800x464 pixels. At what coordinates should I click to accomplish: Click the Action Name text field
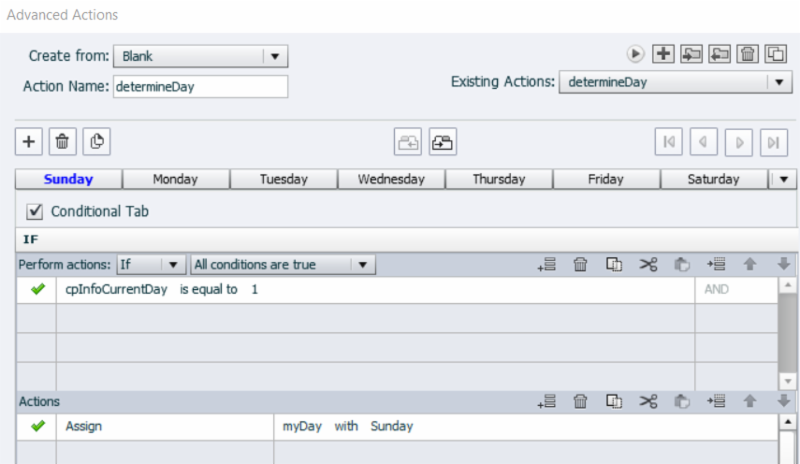click(x=200, y=86)
